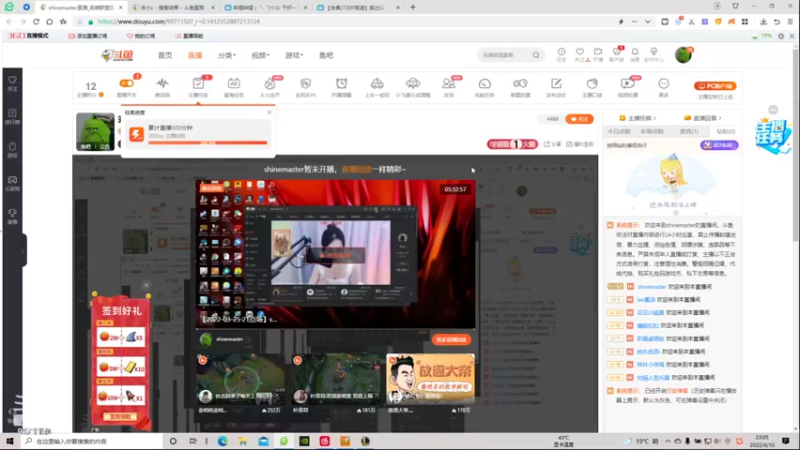The width and height of the screenshot is (800, 450).
Task: Click the speedometer gauge icon
Action: [485, 83]
